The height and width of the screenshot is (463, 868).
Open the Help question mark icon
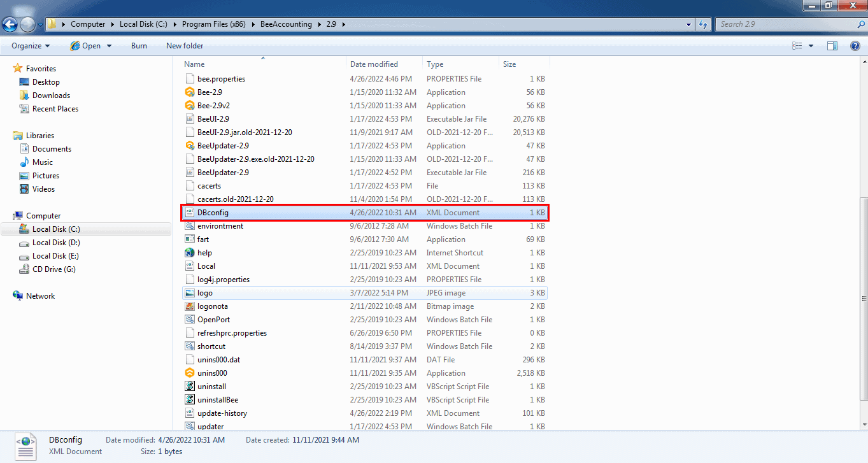855,46
